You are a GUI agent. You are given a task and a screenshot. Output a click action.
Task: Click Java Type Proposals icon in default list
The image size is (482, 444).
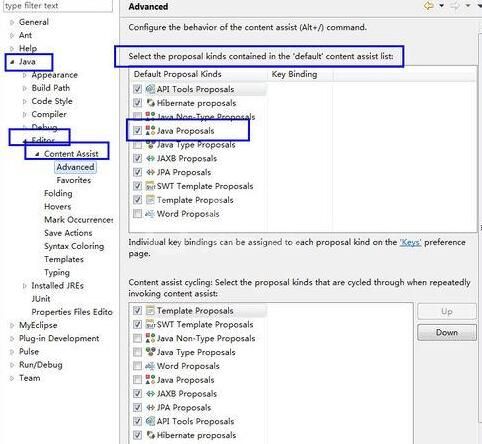pos(150,144)
